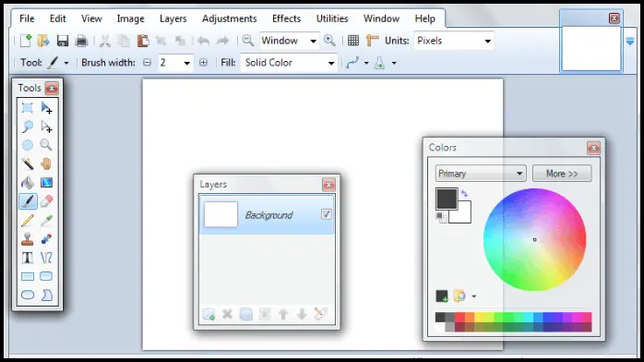Select the Pan hand tool
This screenshot has width=644, height=362.
point(46,163)
